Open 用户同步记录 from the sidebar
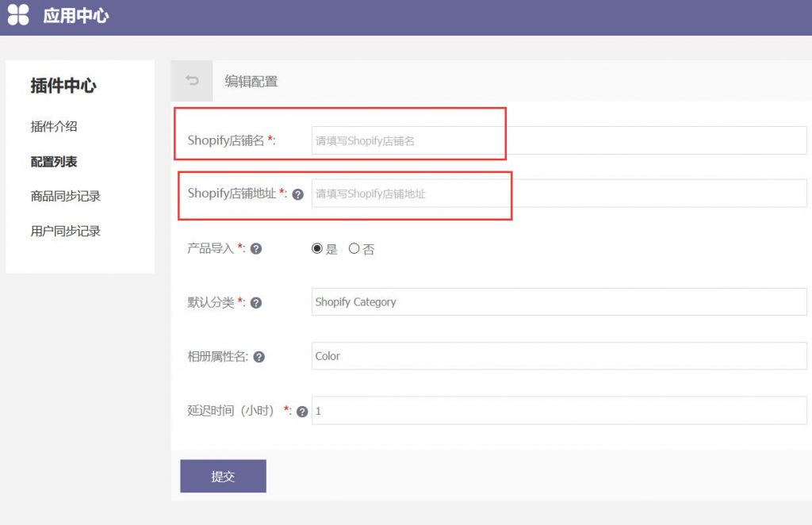The height and width of the screenshot is (525, 812). pos(66,232)
